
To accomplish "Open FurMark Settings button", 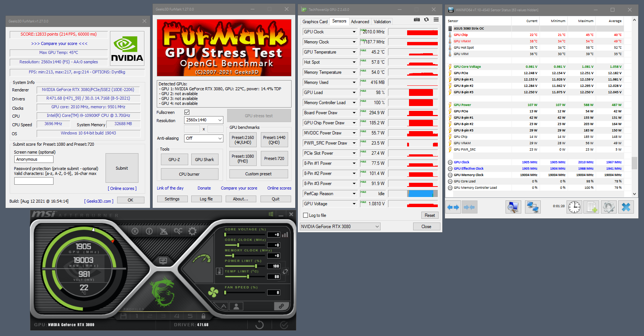I will [172, 199].
